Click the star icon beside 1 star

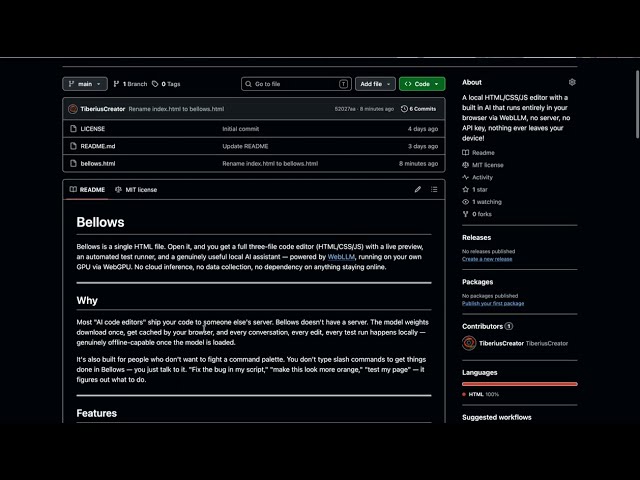tap(465, 189)
